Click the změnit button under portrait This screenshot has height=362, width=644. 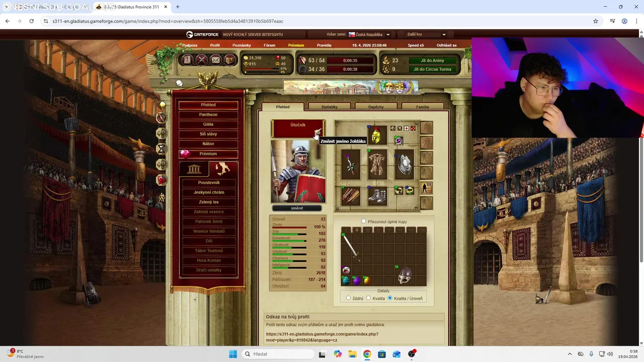[297, 208]
